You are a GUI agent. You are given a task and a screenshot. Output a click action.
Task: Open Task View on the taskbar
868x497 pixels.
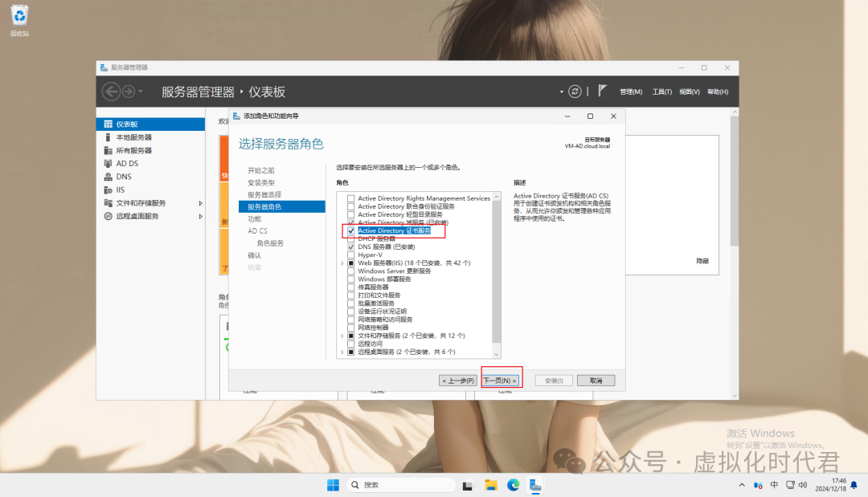(468, 486)
